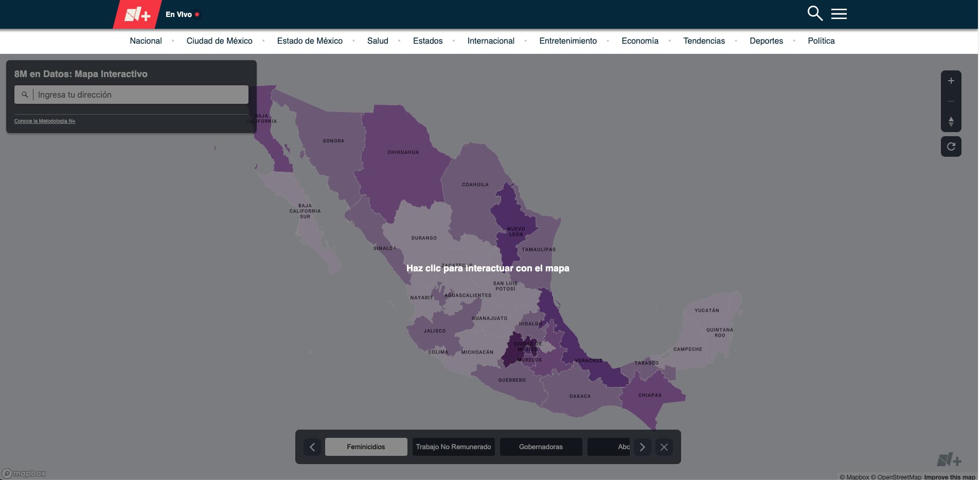Click the map refresh button
The image size is (980, 480).
click(951, 146)
